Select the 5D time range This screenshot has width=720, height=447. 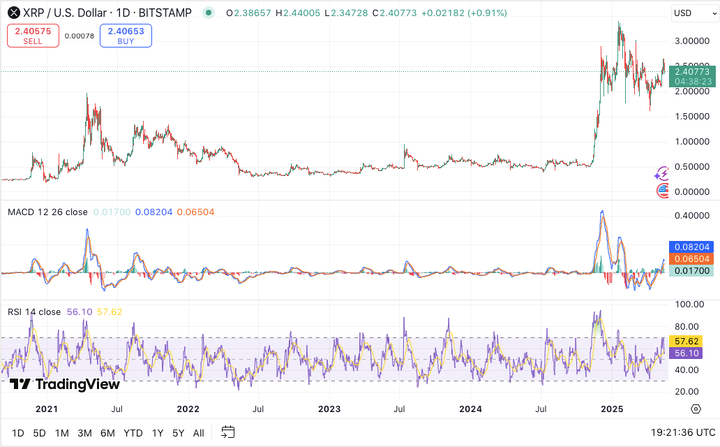click(39, 433)
